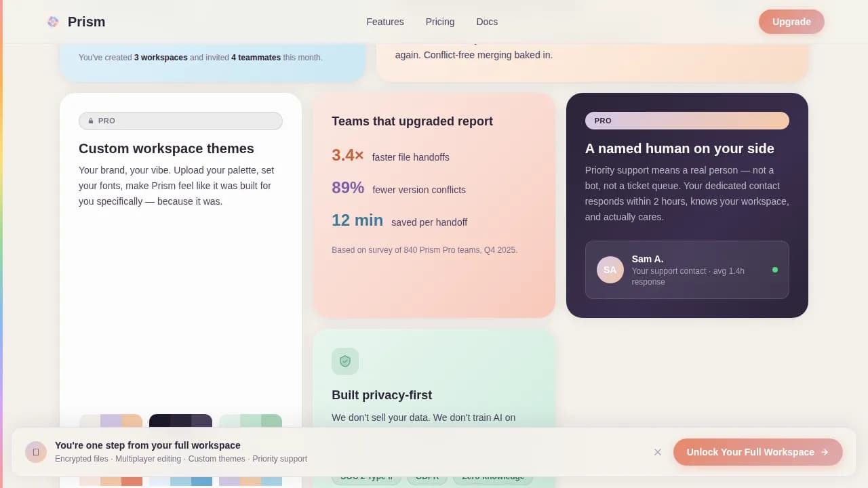Click the 'Prism' brand name
Viewport: 868px width, 488px height.
click(86, 22)
